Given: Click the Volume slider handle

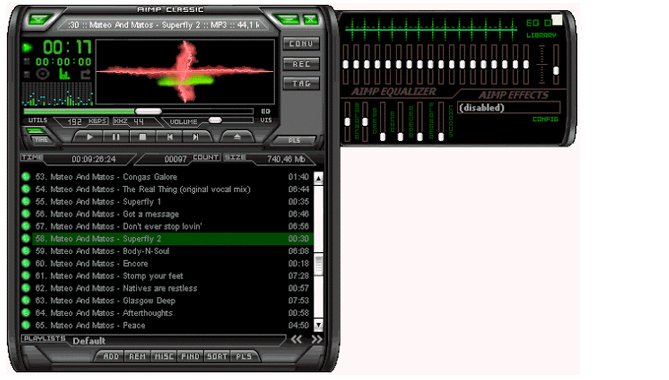Looking at the screenshot, I should pyautogui.click(x=215, y=120).
